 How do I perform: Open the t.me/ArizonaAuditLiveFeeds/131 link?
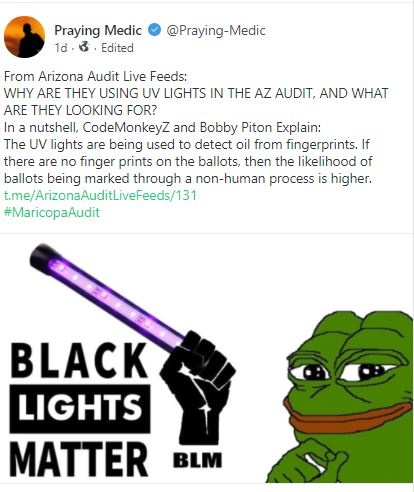click(100, 195)
